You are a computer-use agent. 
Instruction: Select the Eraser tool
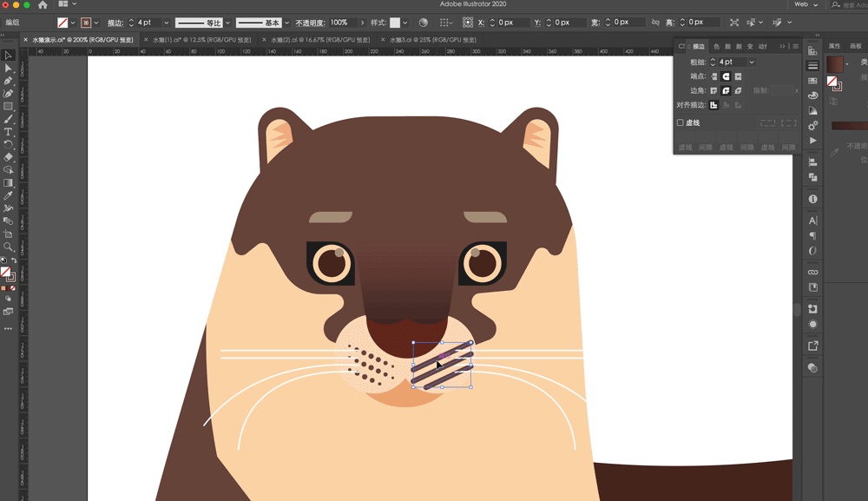[x=9, y=157]
